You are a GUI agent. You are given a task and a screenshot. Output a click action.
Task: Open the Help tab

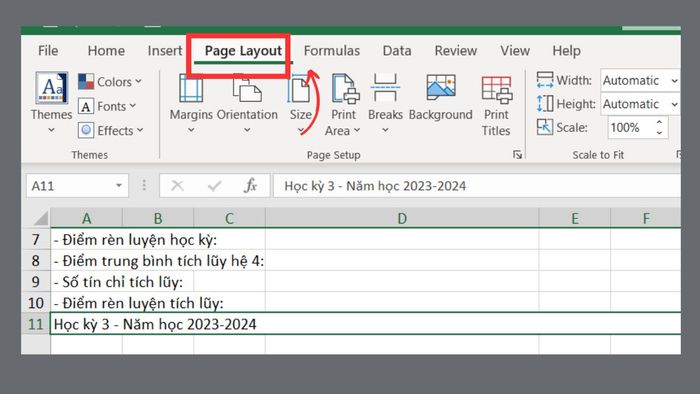pyautogui.click(x=567, y=50)
